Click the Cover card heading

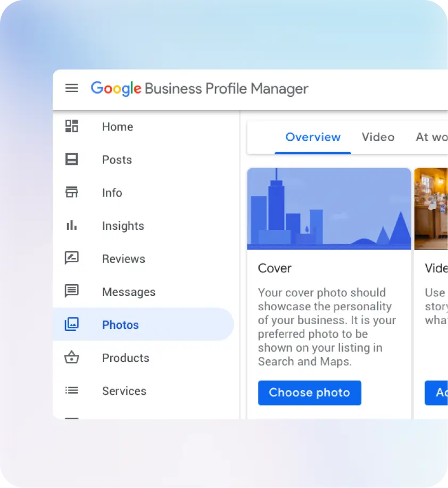(275, 268)
